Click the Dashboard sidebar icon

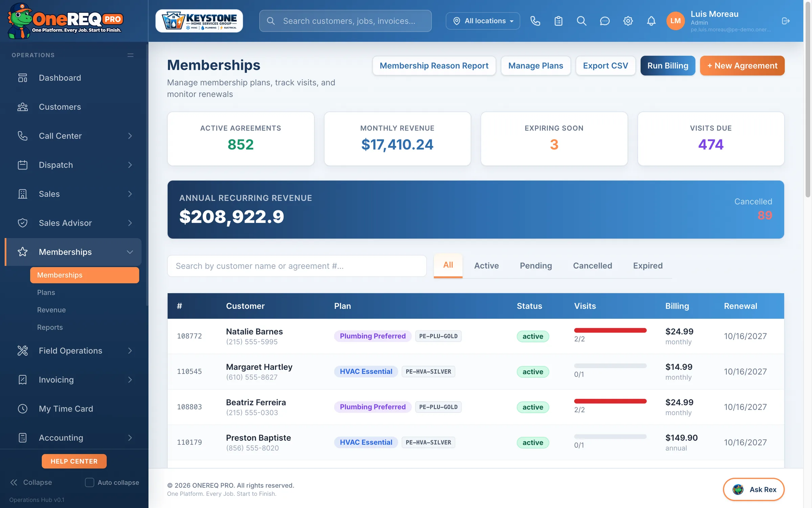pos(22,78)
